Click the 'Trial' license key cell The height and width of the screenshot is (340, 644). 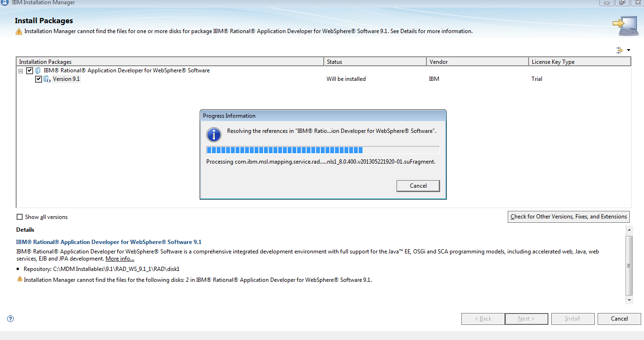pyautogui.click(x=537, y=79)
